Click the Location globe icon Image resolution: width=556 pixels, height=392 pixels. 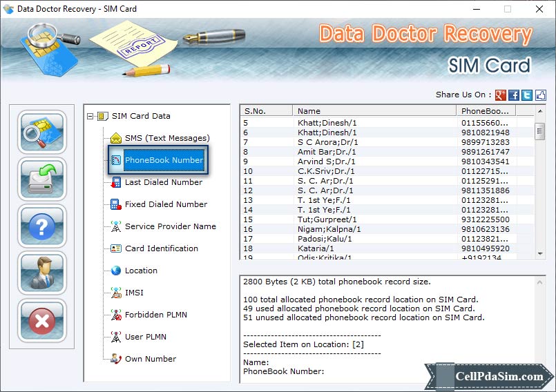[x=116, y=271]
